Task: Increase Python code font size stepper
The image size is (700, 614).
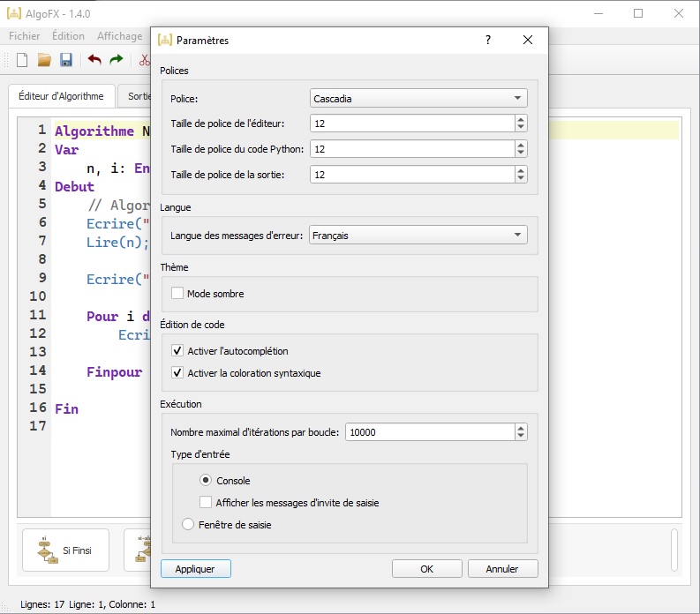Action: pos(521,145)
